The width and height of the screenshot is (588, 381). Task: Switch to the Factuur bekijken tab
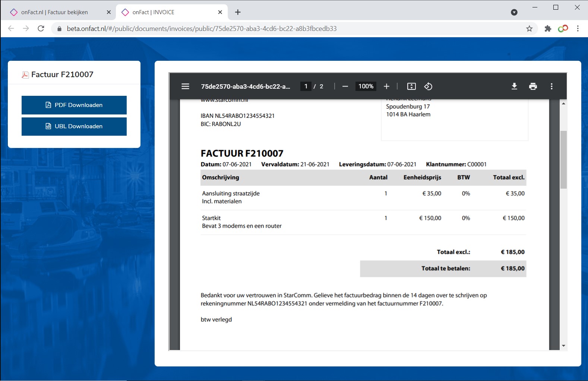[54, 12]
